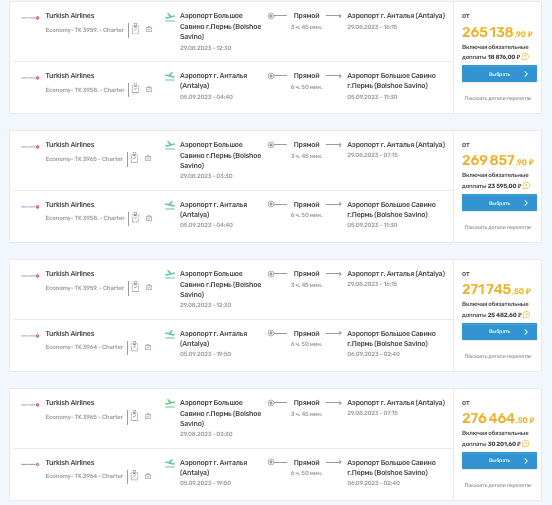This screenshot has height=505, width=552.
Task: Click the "6 ч. 50 мин." duration in the 276 464,50 ₽ offer
Action: [306, 473]
